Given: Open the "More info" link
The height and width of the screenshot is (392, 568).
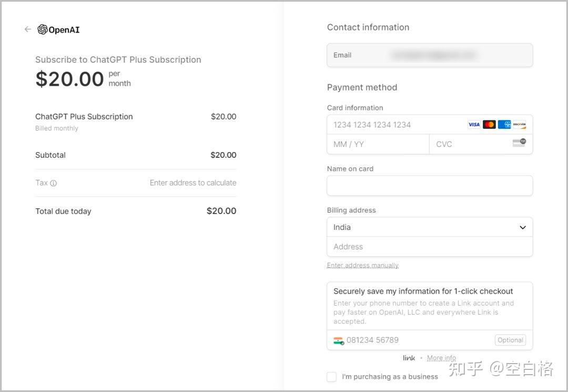Looking at the screenshot, I should click(x=441, y=358).
